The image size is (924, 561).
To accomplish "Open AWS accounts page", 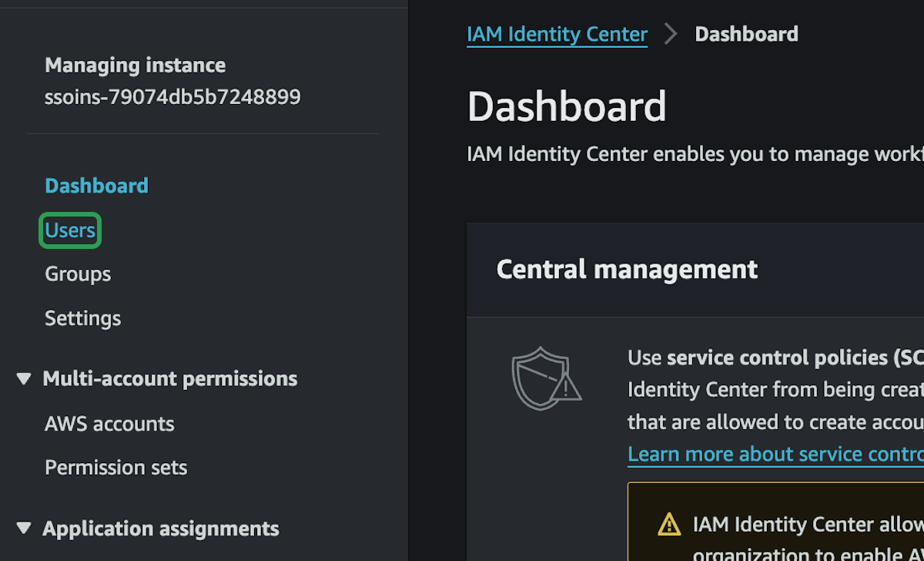I will 109,424.
